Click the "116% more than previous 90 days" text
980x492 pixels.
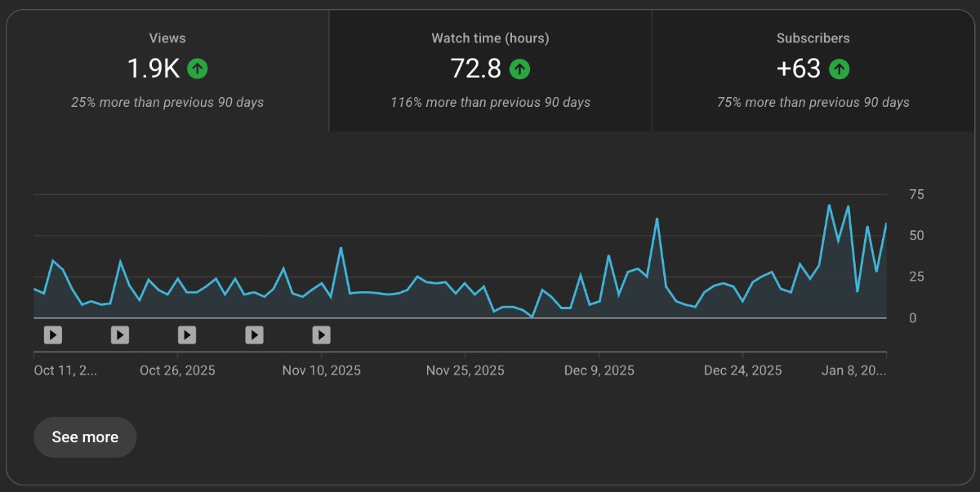490,103
